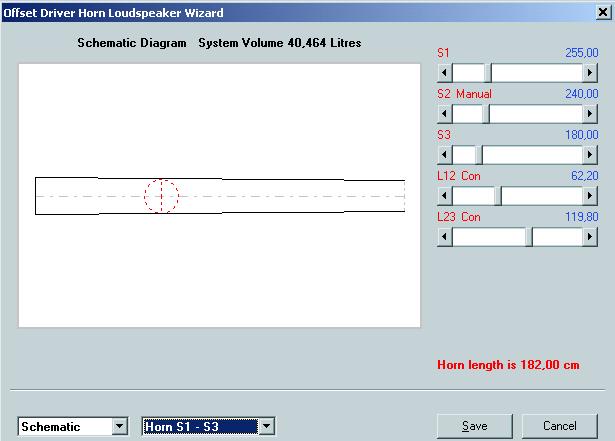Click the L23 value 119,80
The height and width of the screenshot is (441, 615).
click(x=582, y=217)
